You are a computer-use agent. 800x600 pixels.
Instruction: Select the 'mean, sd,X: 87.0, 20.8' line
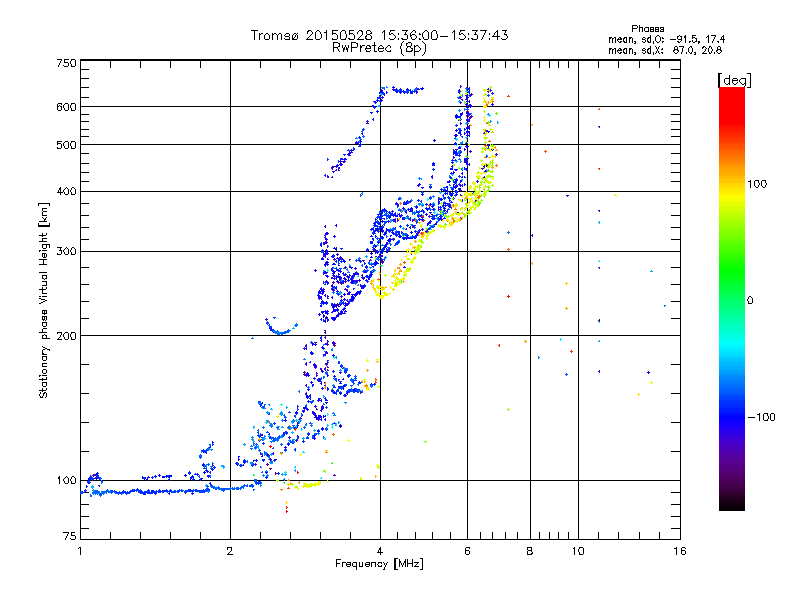665,50
